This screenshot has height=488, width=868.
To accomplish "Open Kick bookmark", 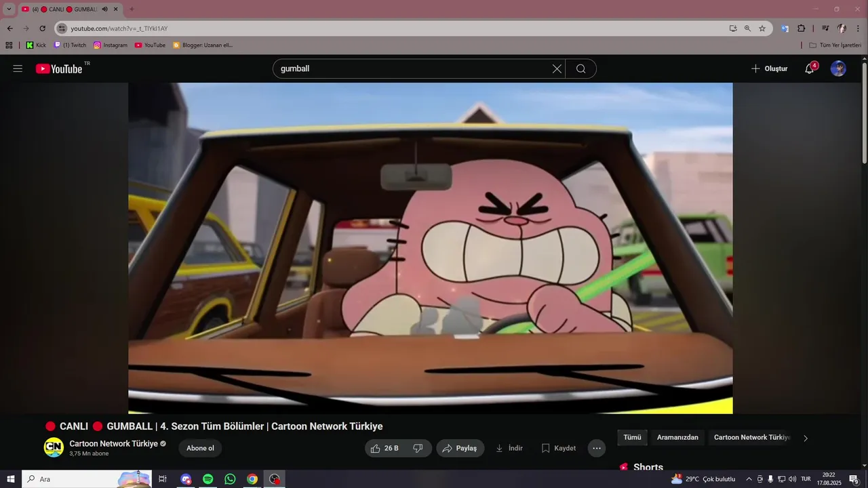I will pyautogui.click(x=36, y=45).
